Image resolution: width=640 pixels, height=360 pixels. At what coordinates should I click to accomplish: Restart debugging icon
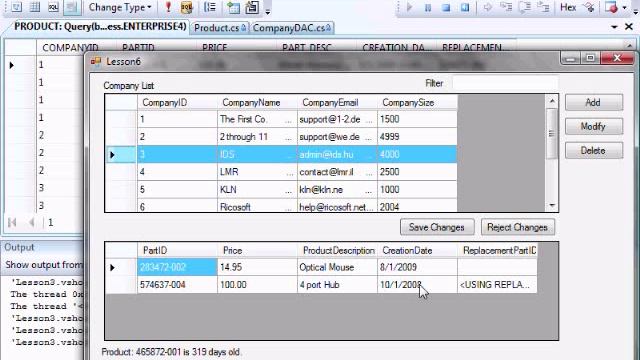[465, 7]
